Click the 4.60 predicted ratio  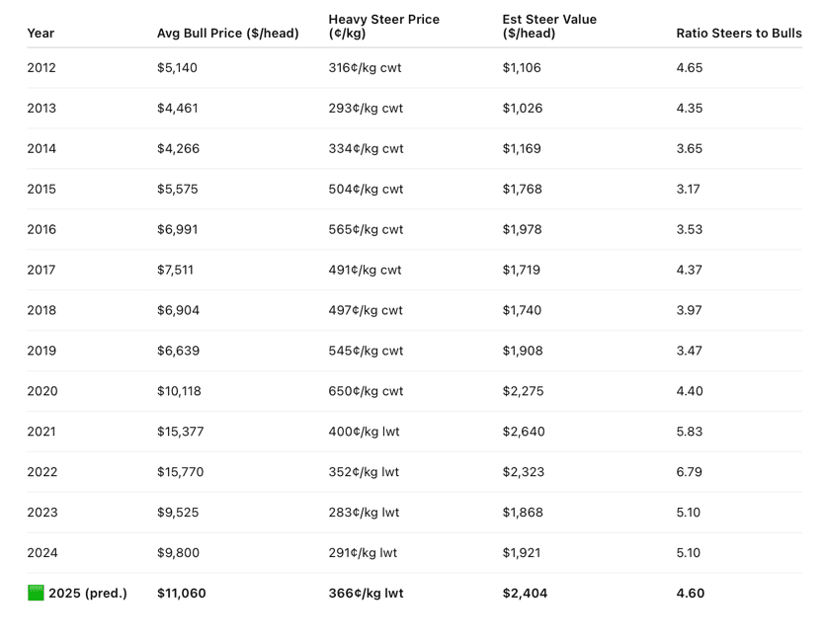691,593
